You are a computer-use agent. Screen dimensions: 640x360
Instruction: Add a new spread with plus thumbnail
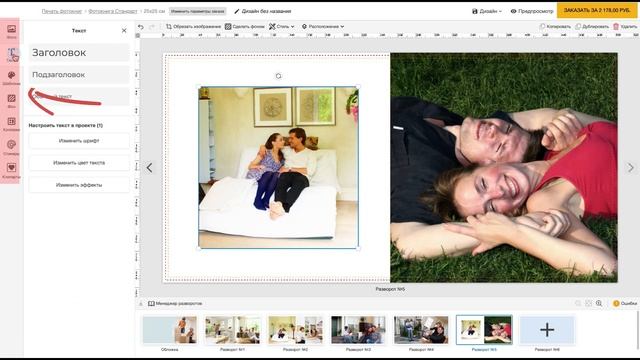(547, 330)
